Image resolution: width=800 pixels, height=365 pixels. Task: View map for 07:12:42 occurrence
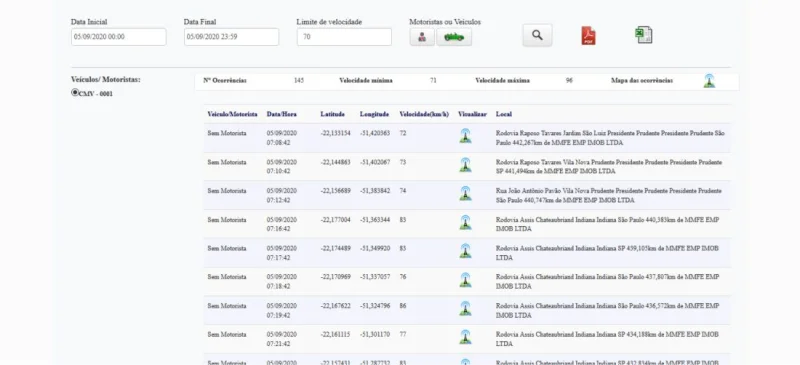coord(465,193)
